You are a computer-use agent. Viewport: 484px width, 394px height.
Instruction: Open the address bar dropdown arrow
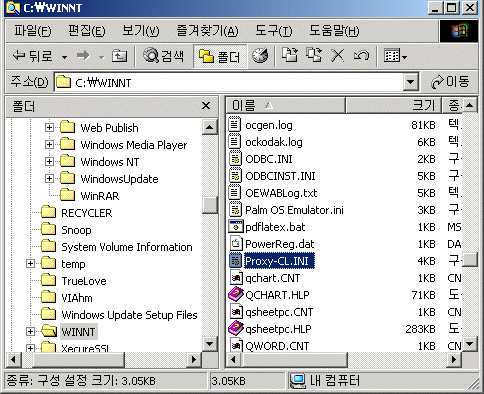[x=411, y=82]
